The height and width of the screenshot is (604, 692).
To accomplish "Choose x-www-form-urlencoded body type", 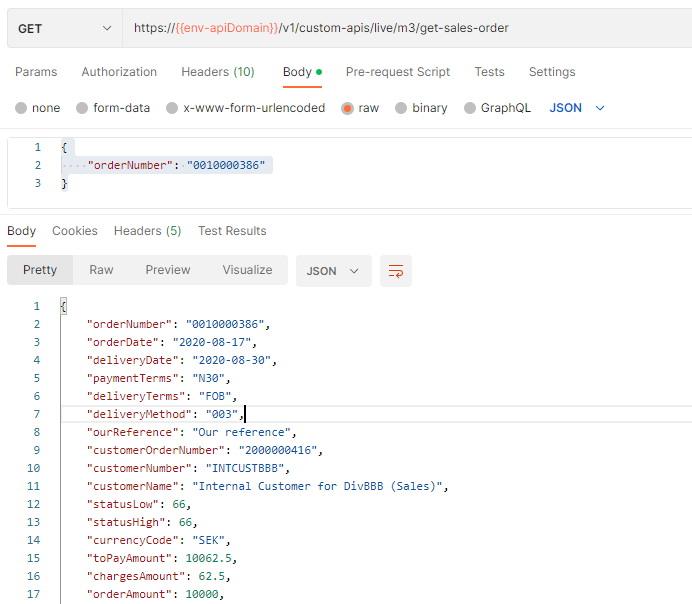I will point(172,108).
